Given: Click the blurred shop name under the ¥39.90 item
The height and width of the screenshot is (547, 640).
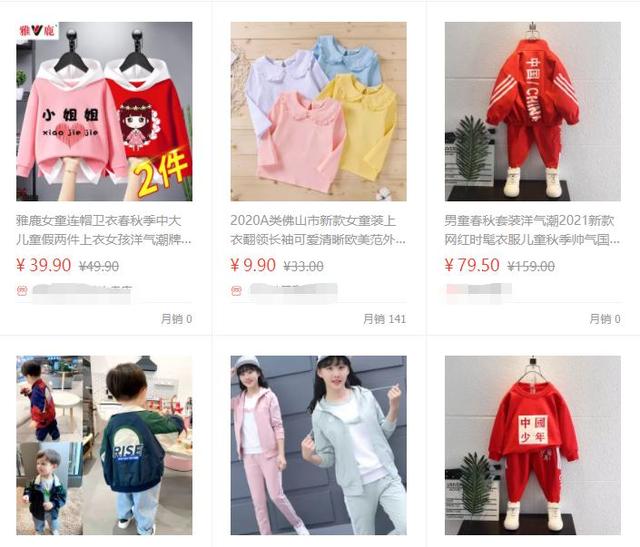Looking at the screenshot, I should coord(82,291).
